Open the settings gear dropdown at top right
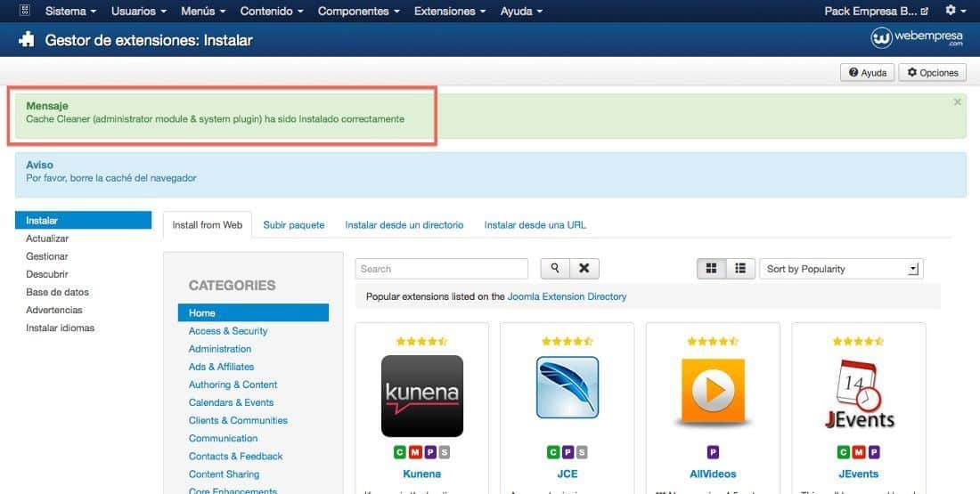 coord(954,11)
